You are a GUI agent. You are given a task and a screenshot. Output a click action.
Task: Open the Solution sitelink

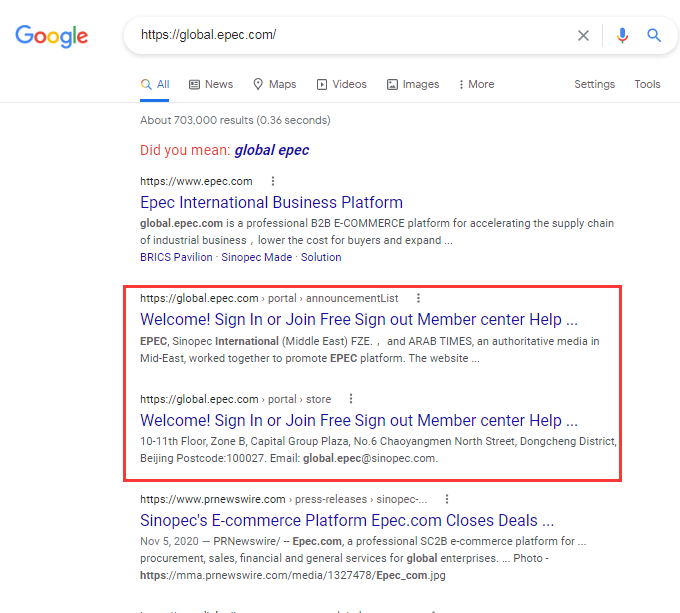point(321,257)
